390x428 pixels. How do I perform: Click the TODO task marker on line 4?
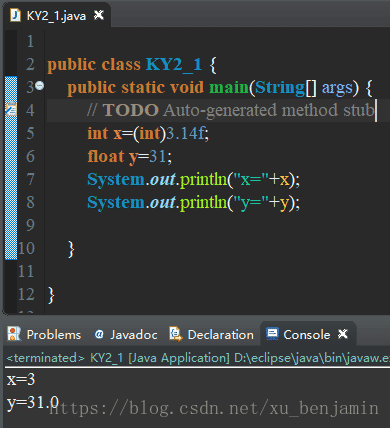(11, 109)
